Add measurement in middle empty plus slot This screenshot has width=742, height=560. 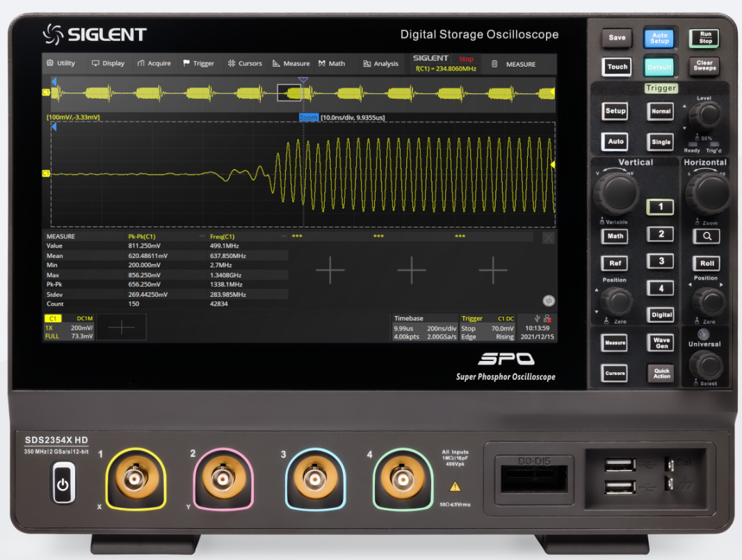point(412,271)
